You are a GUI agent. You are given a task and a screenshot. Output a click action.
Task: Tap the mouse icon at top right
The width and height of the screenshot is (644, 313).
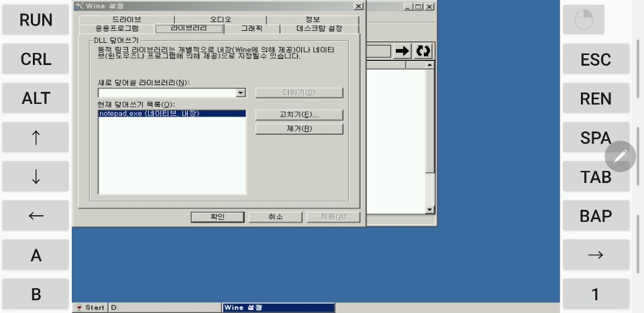tap(583, 19)
